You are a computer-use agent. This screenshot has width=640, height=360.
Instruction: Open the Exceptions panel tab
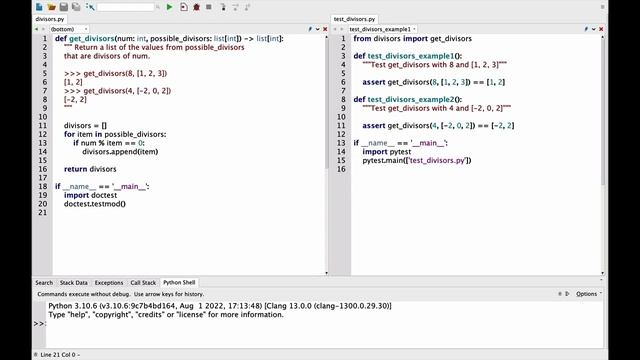(x=109, y=282)
